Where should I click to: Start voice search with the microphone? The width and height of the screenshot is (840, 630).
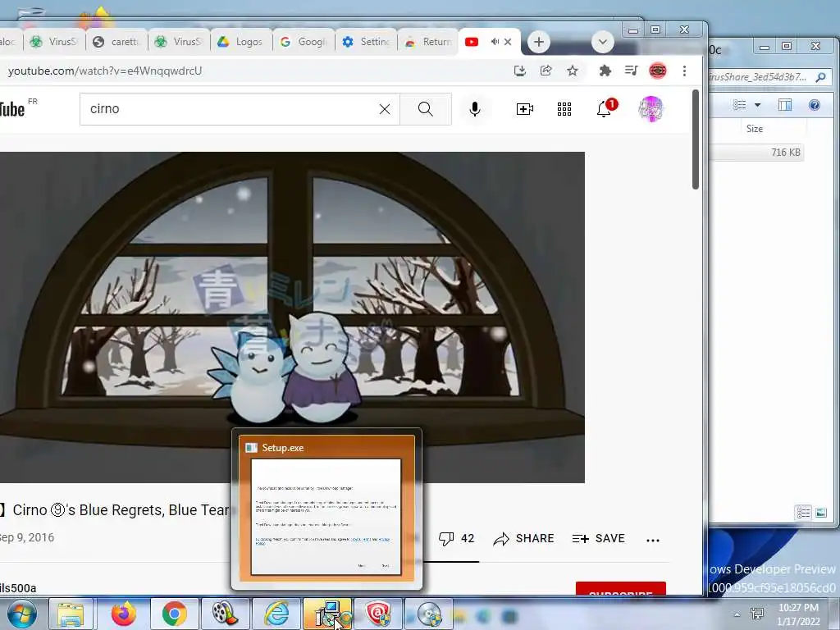click(475, 109)
